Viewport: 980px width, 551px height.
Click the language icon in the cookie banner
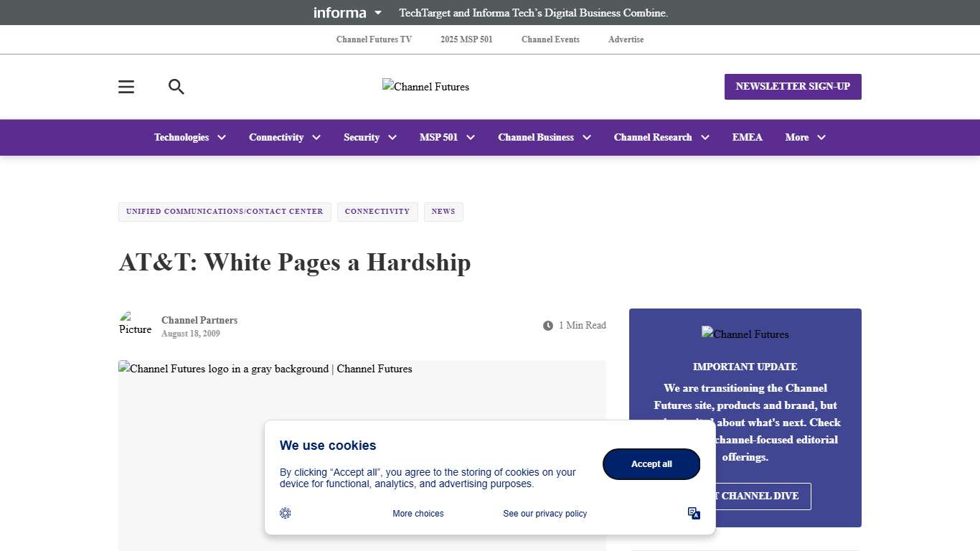(x=693, y=513)
